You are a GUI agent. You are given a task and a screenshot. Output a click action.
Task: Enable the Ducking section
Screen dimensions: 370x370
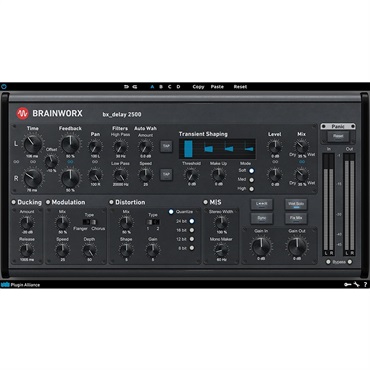coord(14,202)
